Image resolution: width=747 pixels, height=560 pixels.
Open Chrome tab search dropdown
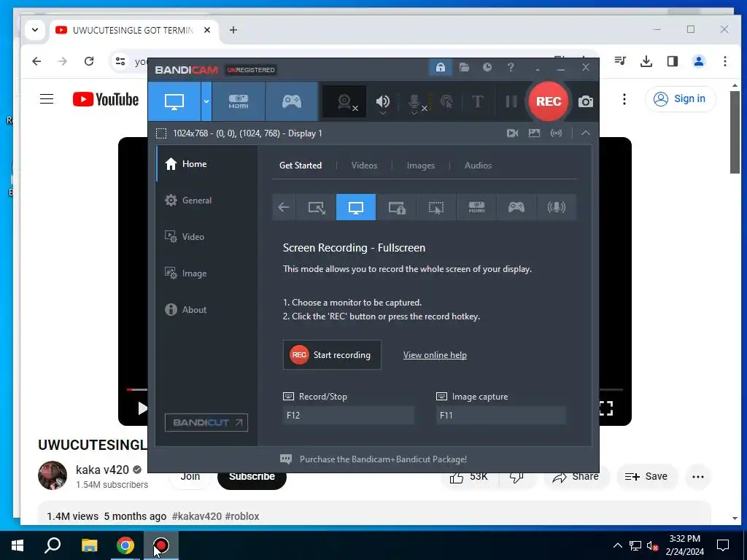pos(35,30)
